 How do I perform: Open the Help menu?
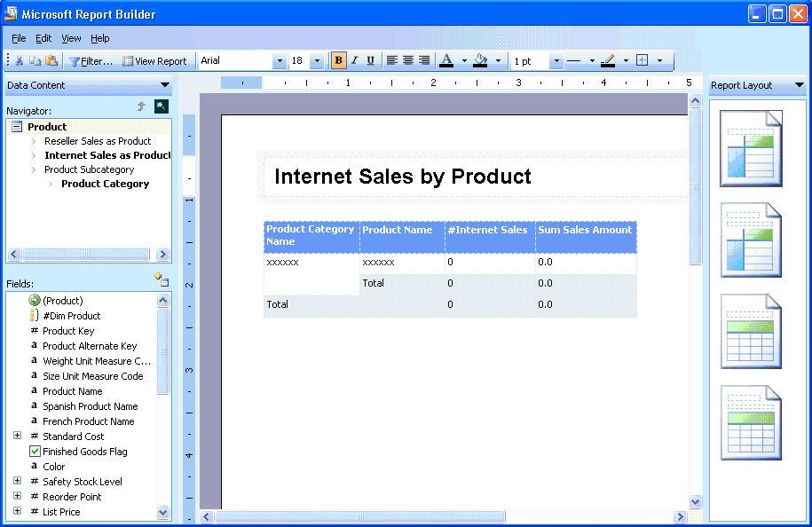tap(100, 39)
